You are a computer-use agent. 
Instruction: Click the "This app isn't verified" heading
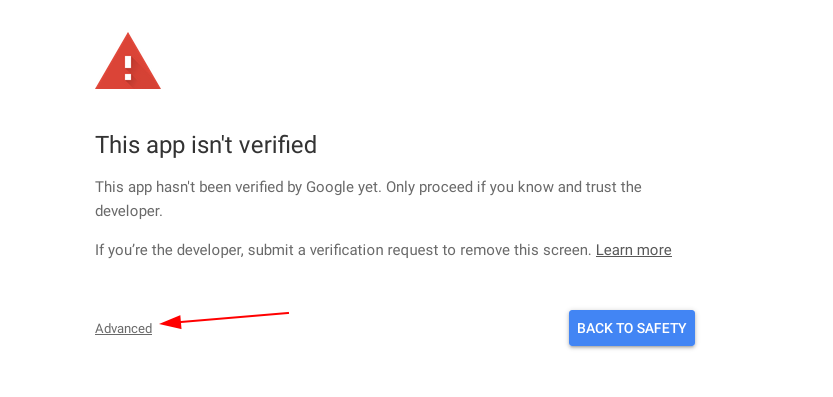(x=206, y=145)
